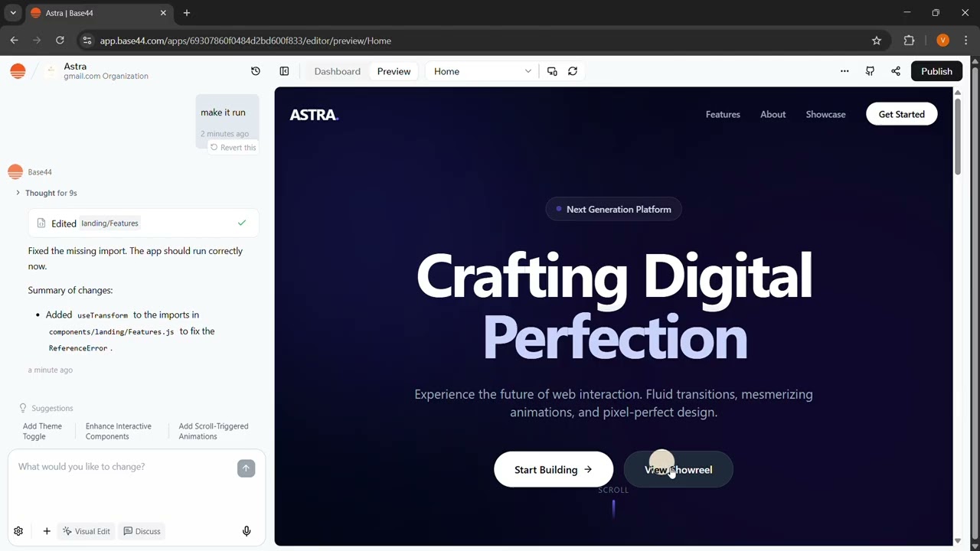Close the Astra | Base44 tab
This screenshot has height=551, width=980.
163,13
